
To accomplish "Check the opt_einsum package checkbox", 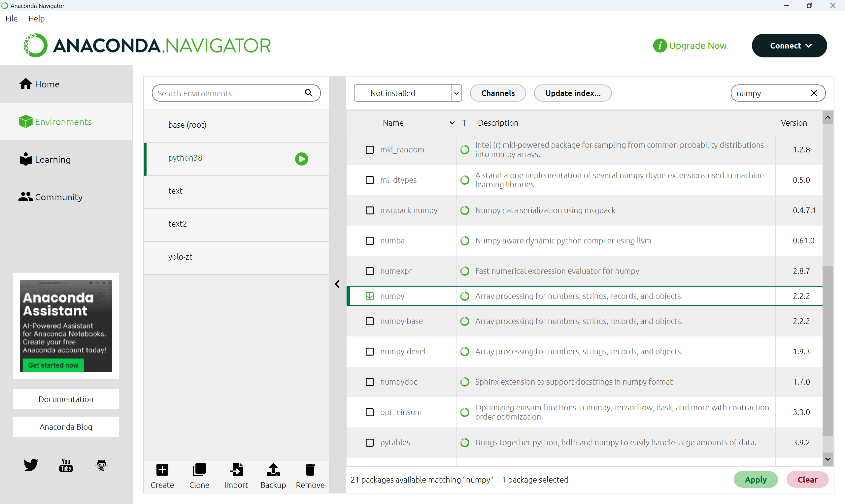I will [x=370, y=412].
